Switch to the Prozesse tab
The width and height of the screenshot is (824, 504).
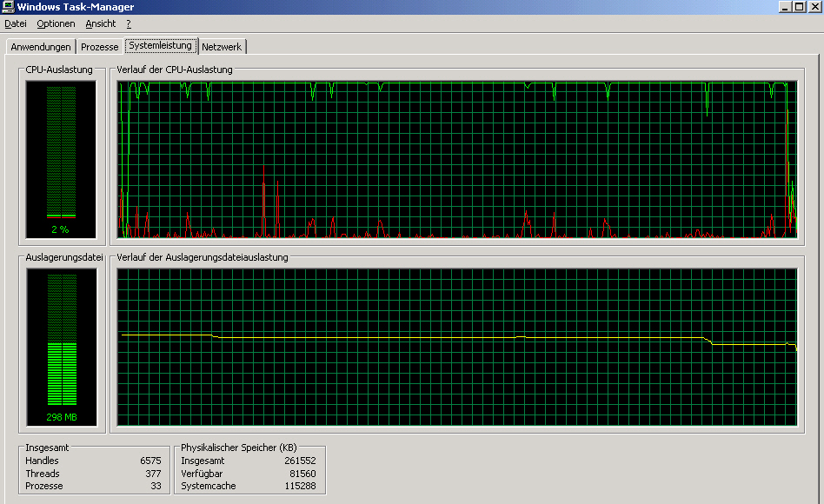[x=99, y=47]
